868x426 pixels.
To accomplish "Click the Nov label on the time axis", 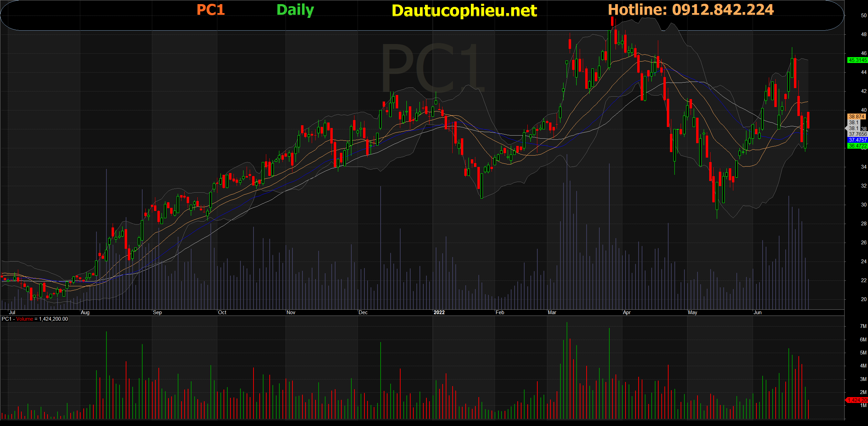I will click(291, 312).
